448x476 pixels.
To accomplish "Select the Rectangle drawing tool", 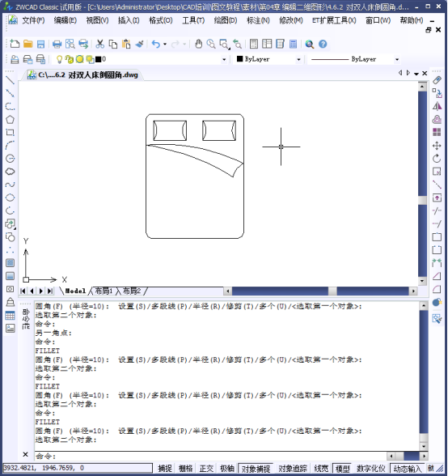I will click(x=10, y=133).
